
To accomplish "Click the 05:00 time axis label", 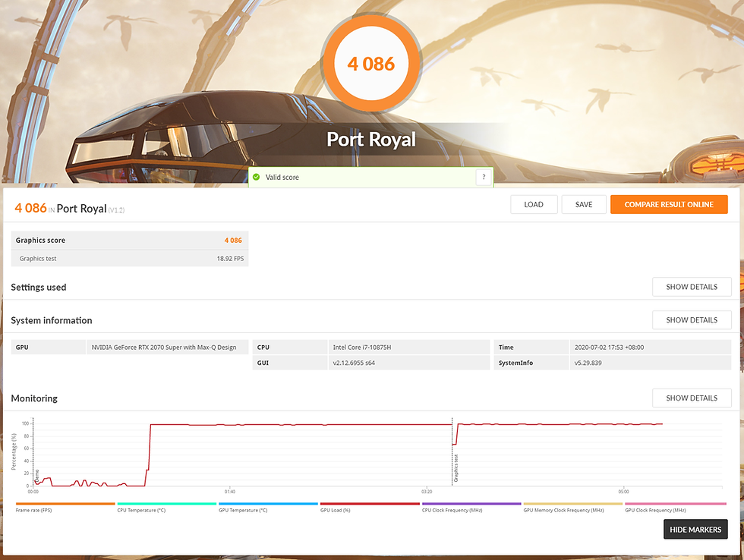I will 623,492.
